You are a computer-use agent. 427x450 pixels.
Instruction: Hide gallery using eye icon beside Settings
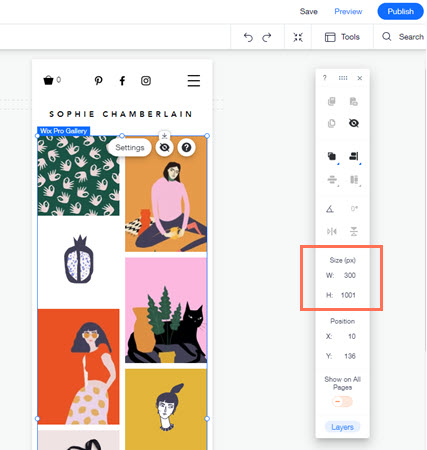pyautogui.click(x=164, y=147)
